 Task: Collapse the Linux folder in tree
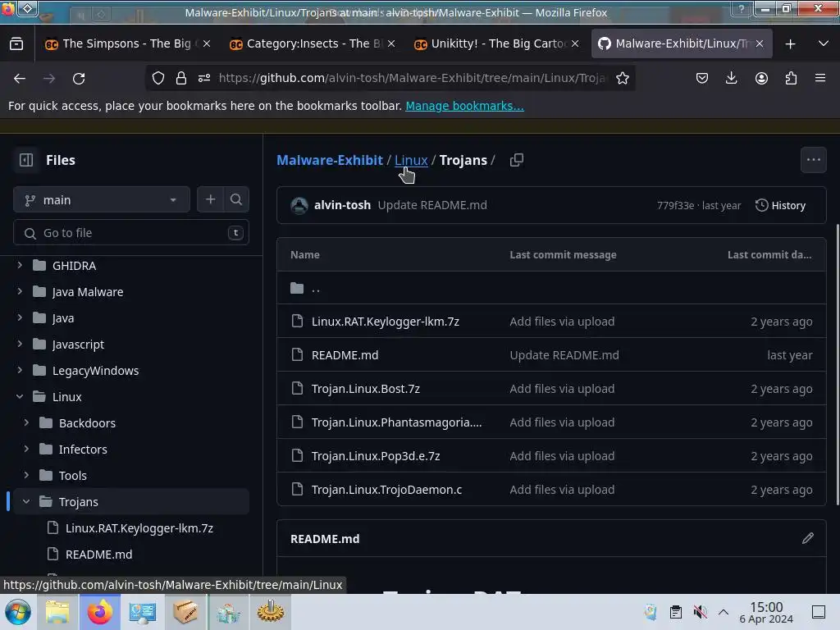click(20, 396)
